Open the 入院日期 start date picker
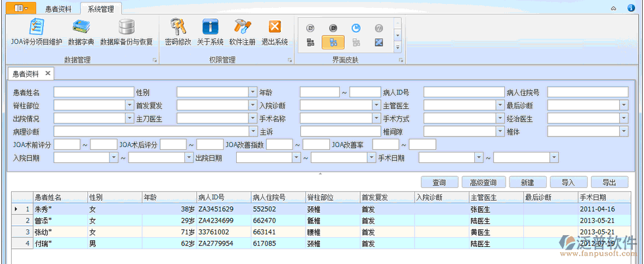The height and width of the screenshot is (264, 644). 113,158
